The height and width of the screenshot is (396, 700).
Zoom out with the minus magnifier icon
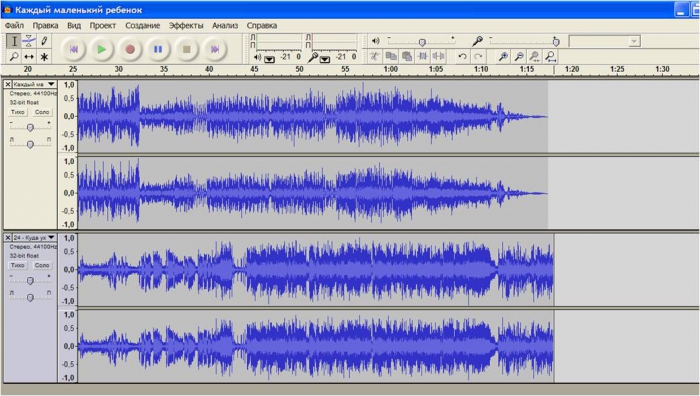pyautogui.click(x=519, y=56)
